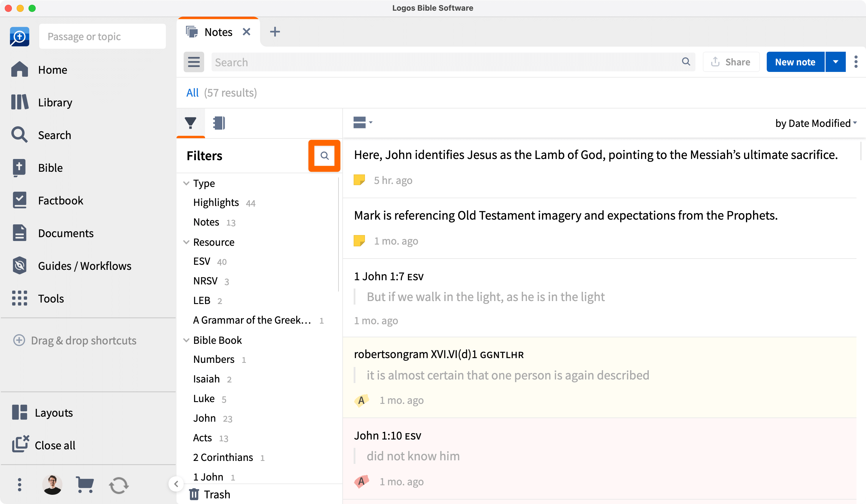Screen dimensions: 866x504
Task: Open Mark Old Testament imagery note
Action: (600, 228)
